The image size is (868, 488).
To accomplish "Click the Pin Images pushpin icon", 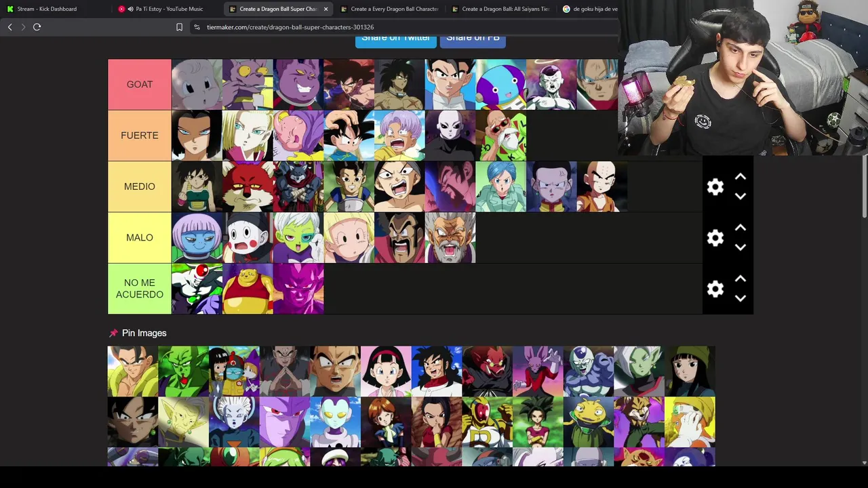I will pyautogui.click(x=113, y=333).
